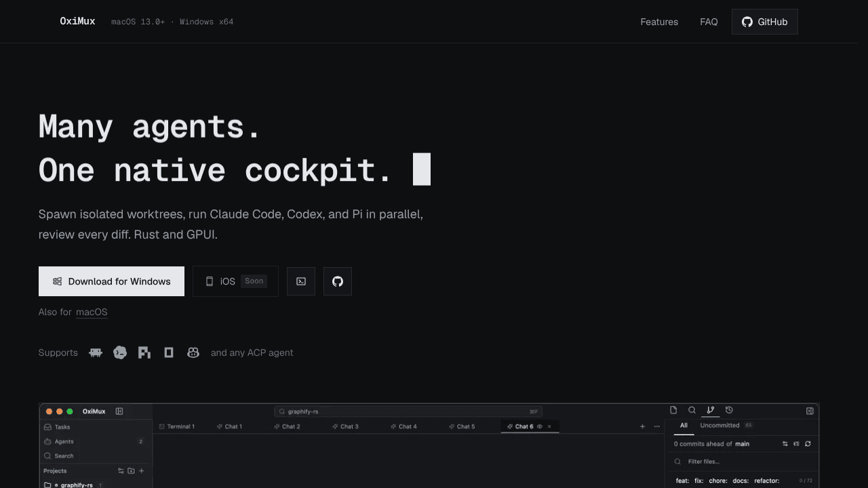Click the Claude Code agent icon
The image size is (868, 488).
click(96, 352)
